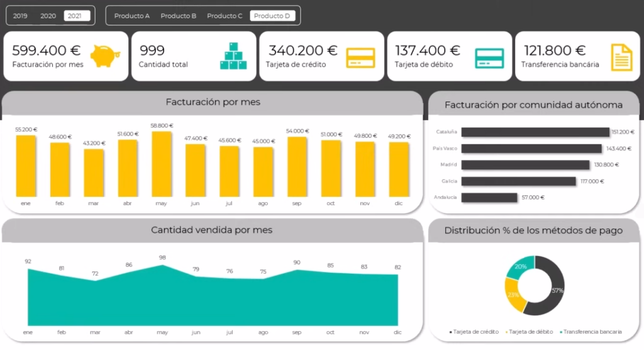Screen dimensions: 644x350
Task: Click the Tarjeta de crédito legend entry
Action: [x=474, y=332]
